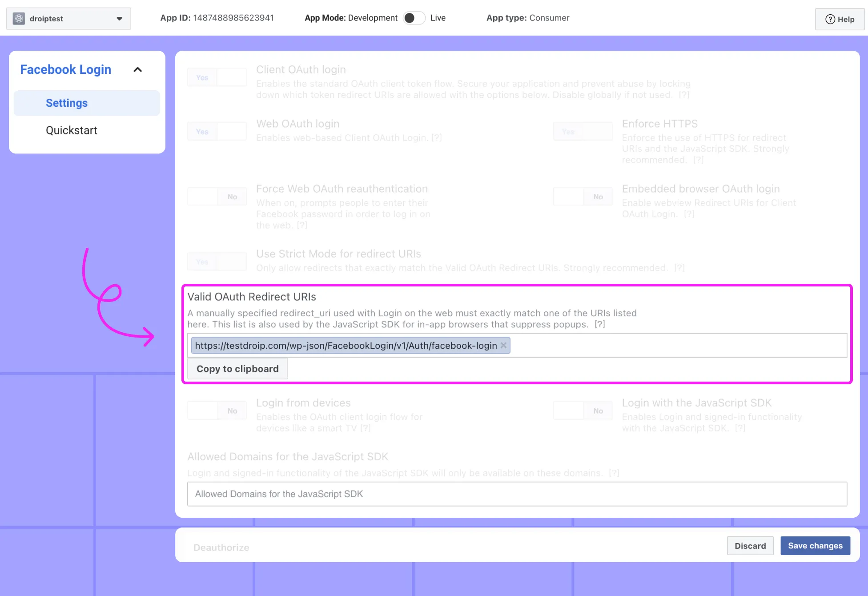Open help for Allowed Domains section

coord(614,473)
